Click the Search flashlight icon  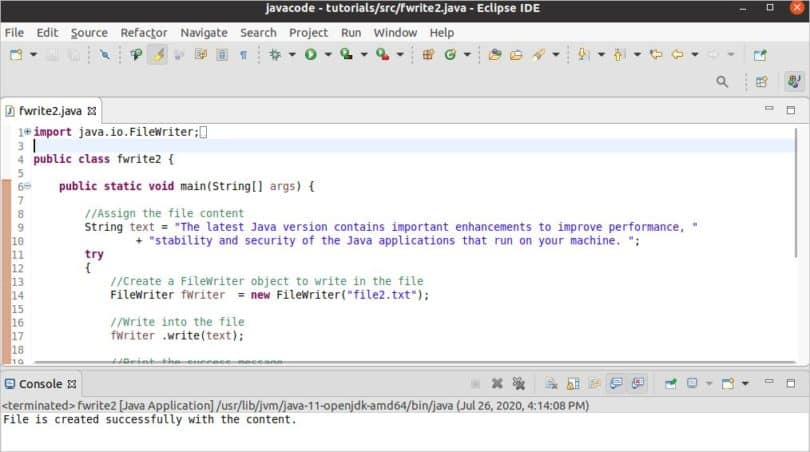(539, 54)
